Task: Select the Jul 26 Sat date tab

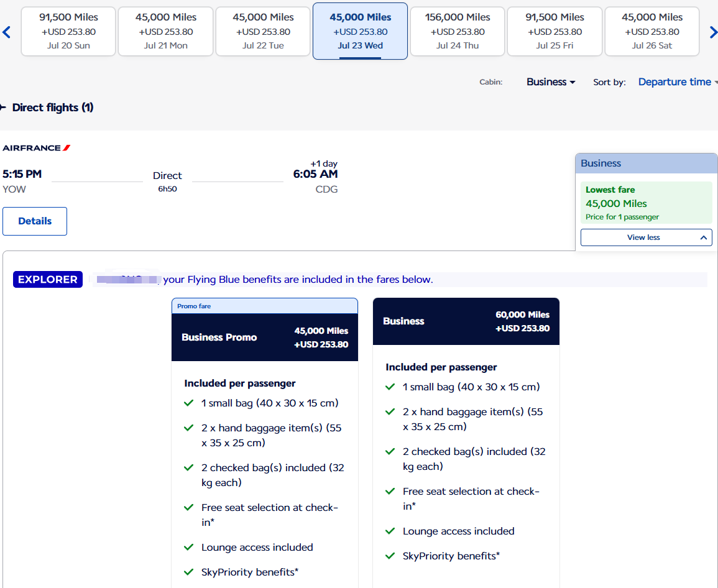Action: coord(652,31)
